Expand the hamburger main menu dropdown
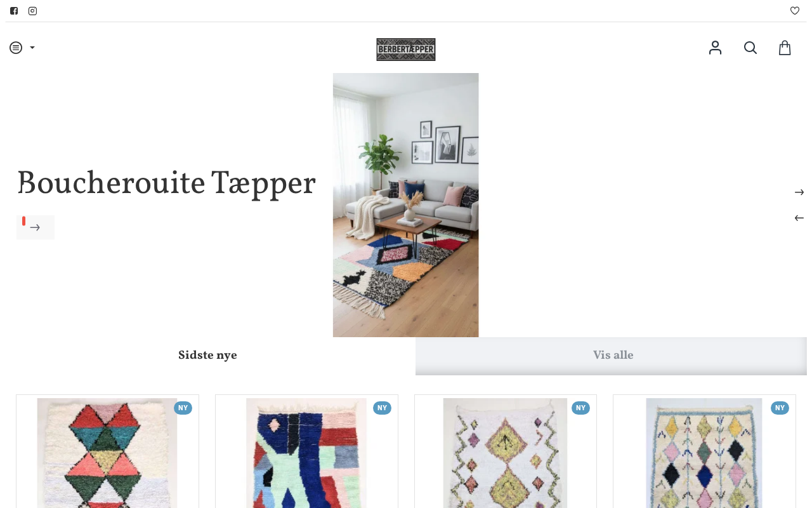 [22, 48]
